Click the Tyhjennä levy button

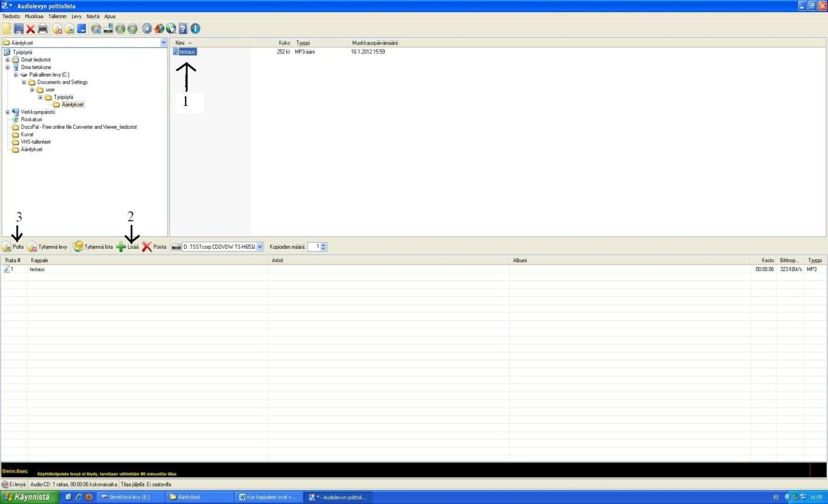pos(47,247)
